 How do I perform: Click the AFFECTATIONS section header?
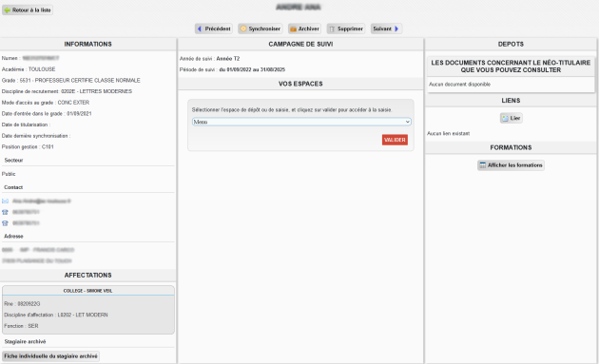87,275
